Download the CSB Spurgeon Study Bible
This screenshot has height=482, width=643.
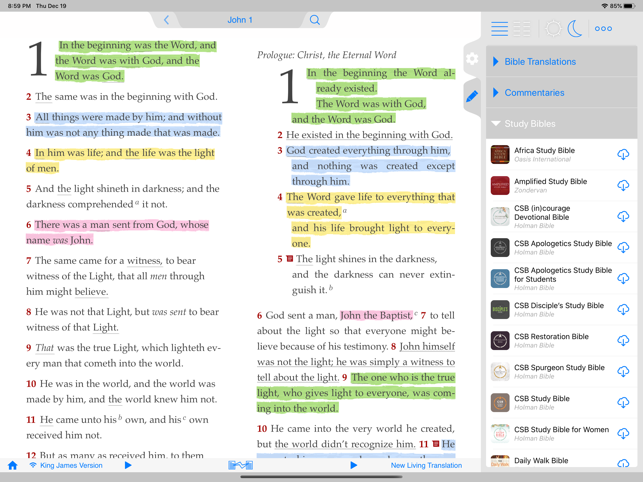tap(622, 372)
